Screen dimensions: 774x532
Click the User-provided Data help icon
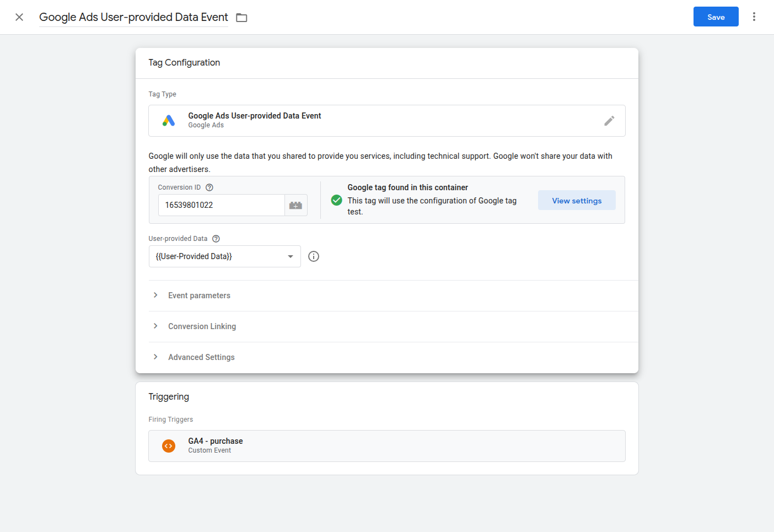pos(216,238)
